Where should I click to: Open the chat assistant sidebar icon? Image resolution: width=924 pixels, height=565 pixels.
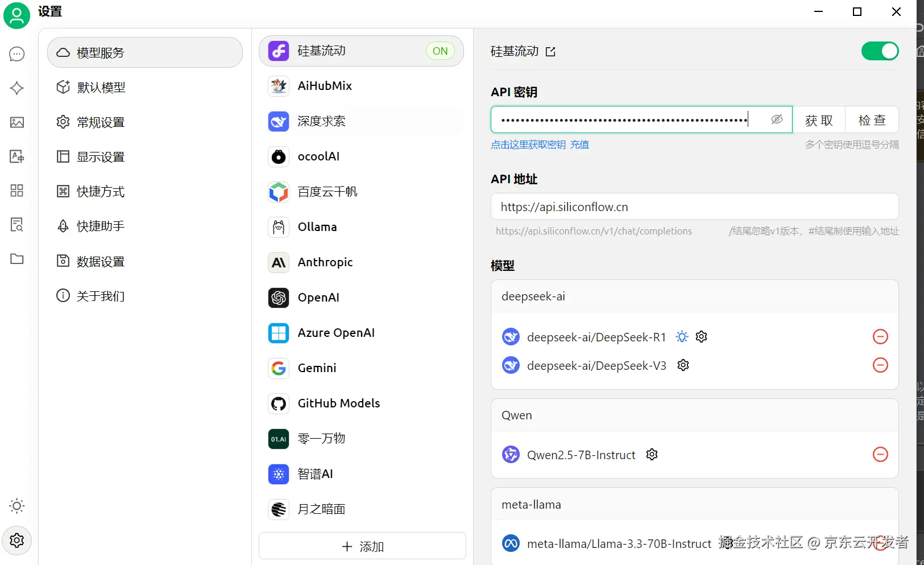17,54
